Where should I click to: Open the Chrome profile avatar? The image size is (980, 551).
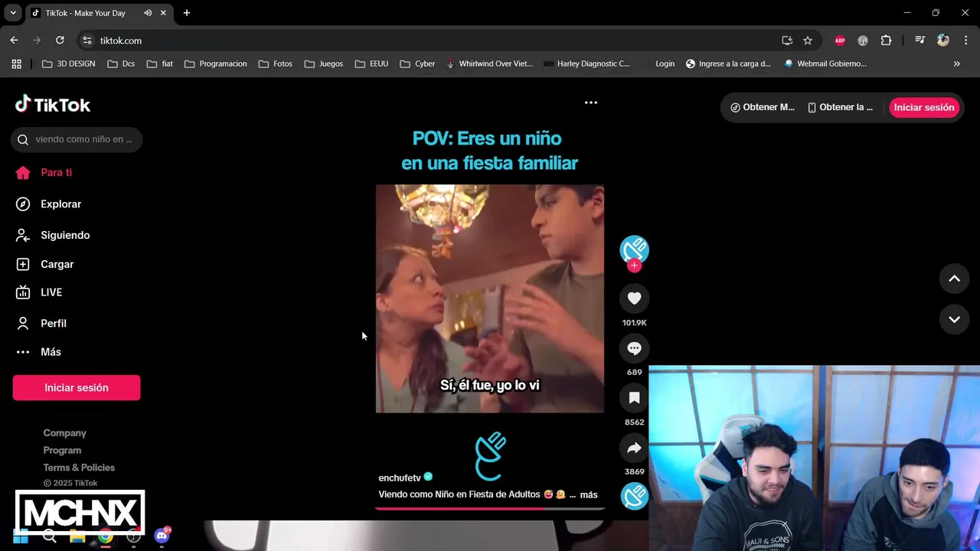pyautogui.click(x=943, y=41)
